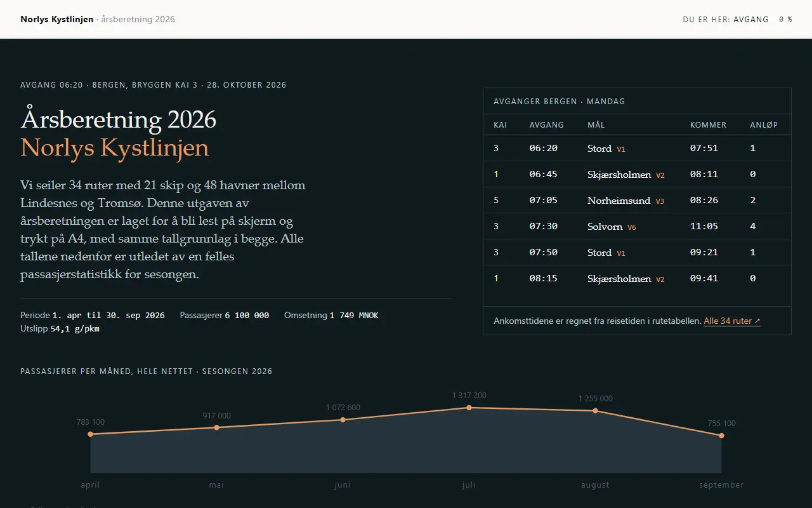Open the "Alle 34 ruter" link

[x=732, y=321]
